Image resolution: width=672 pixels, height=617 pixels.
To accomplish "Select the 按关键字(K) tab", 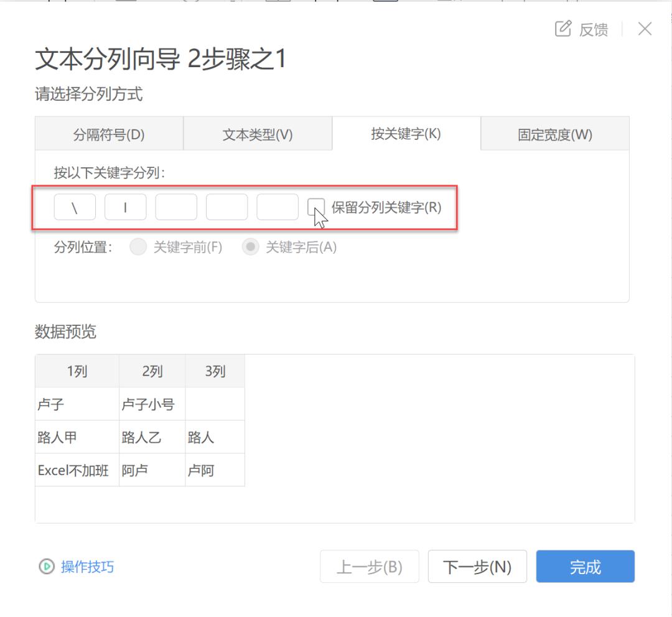I will pyautogui.click(x=406, y=133).
